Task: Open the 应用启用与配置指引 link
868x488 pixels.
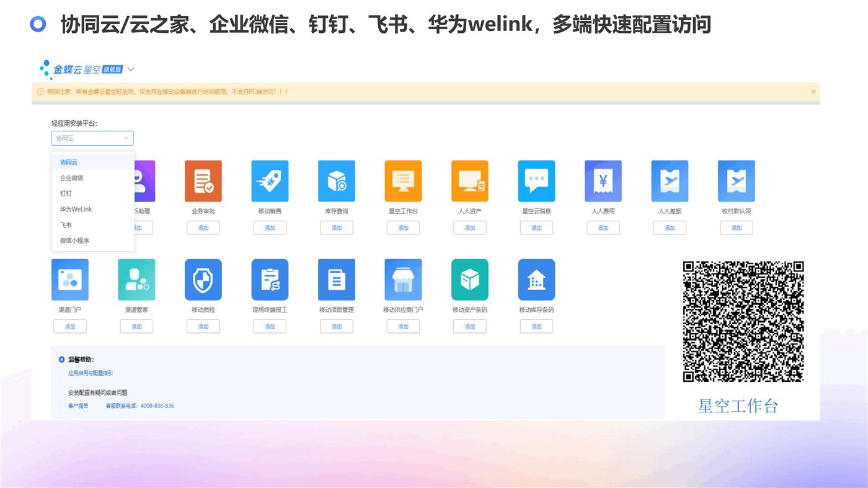Action: point(91,373)
